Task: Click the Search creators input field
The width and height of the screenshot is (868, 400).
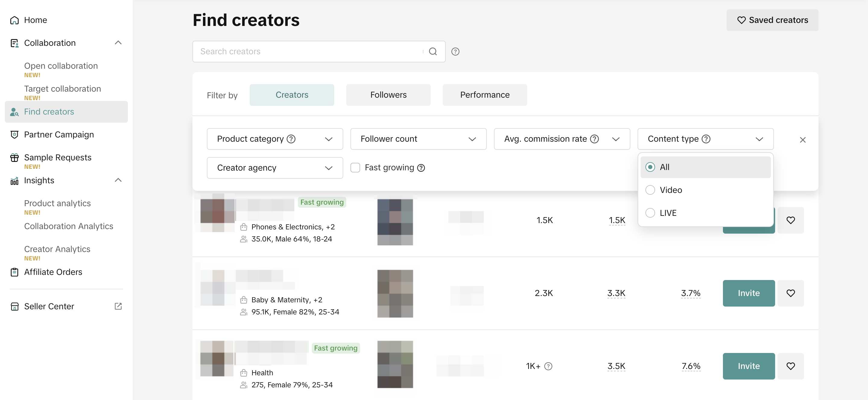Action: click(307, 52)
